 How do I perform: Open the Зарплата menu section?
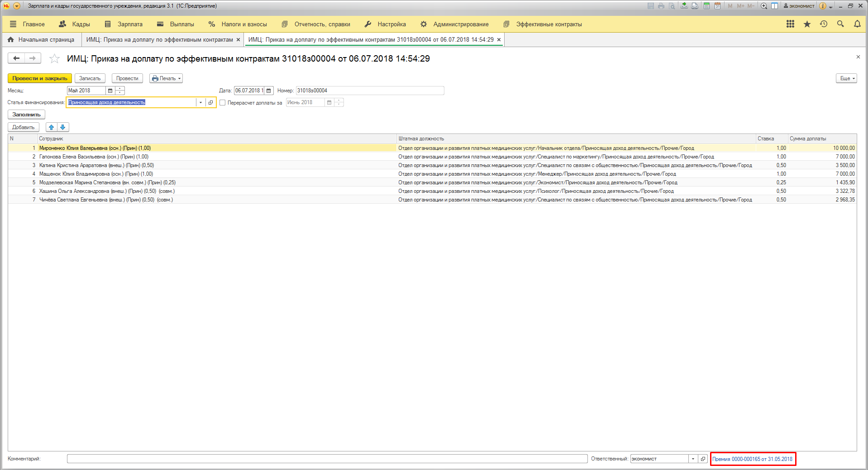(x=124, y=24)
